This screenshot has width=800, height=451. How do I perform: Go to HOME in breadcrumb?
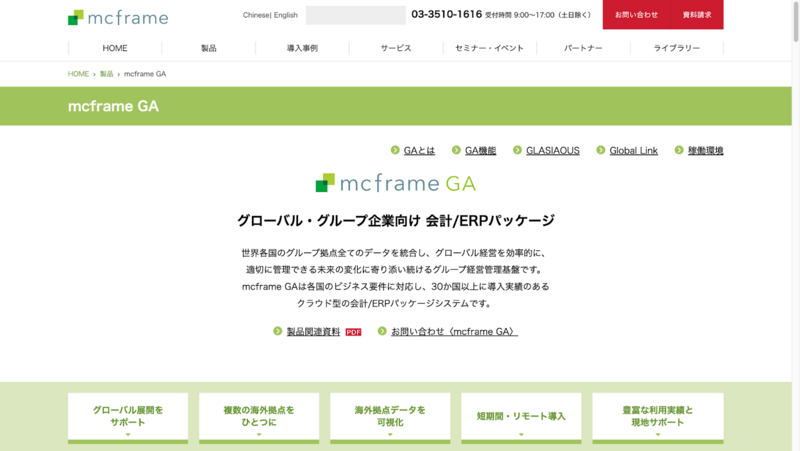[x=78, y=74]
